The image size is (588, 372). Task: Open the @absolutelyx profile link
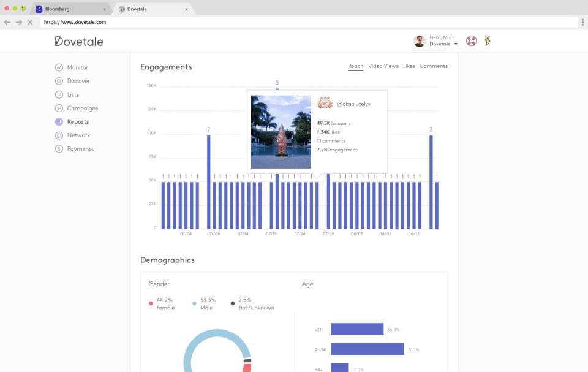click(353, 104)
